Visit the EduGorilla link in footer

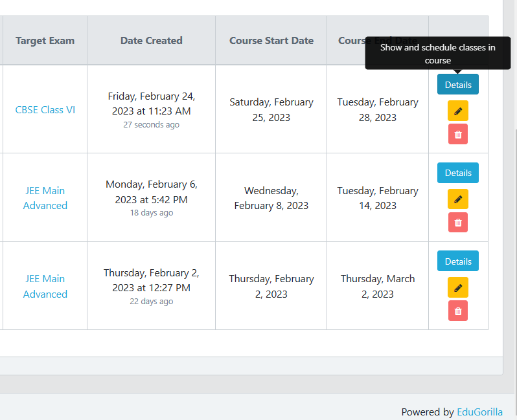479,412
